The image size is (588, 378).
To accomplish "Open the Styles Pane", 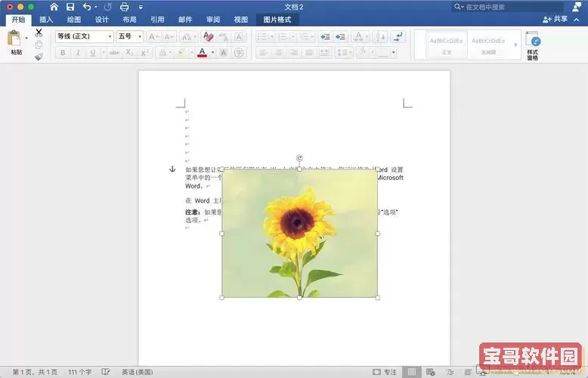I will [533, 45].
